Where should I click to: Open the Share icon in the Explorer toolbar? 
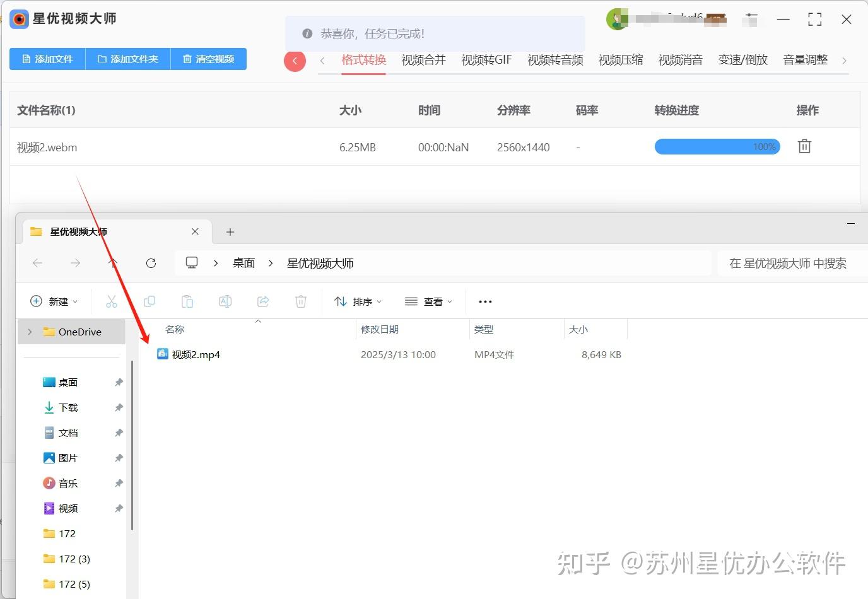(x=263, y=301)
